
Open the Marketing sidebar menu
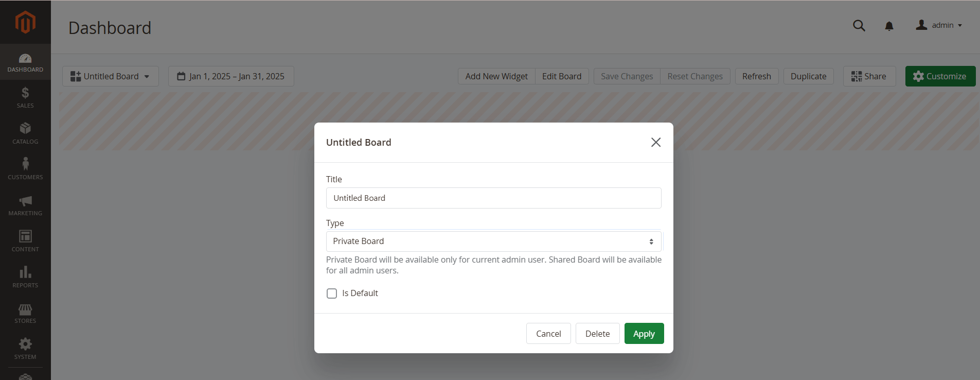coord(25,205)
